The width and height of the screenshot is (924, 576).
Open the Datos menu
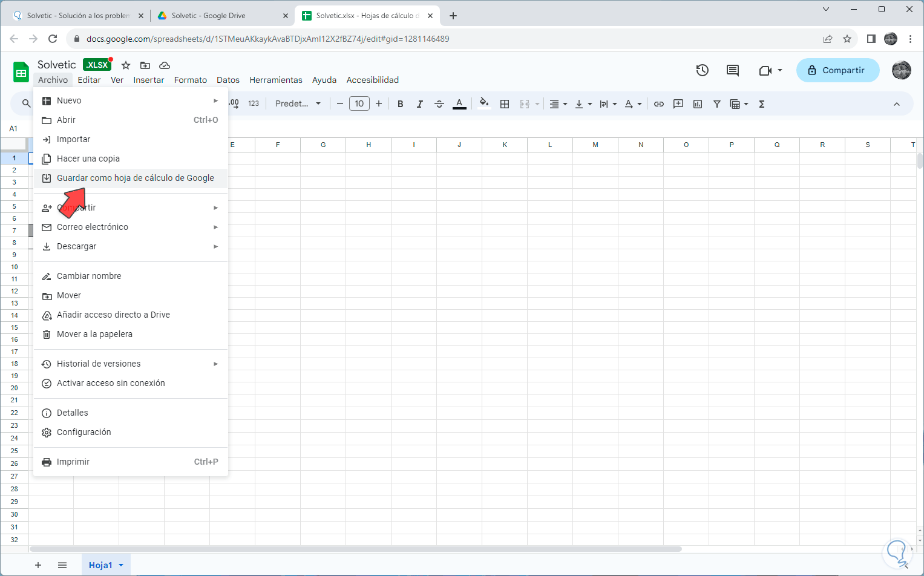coord(228,80)
